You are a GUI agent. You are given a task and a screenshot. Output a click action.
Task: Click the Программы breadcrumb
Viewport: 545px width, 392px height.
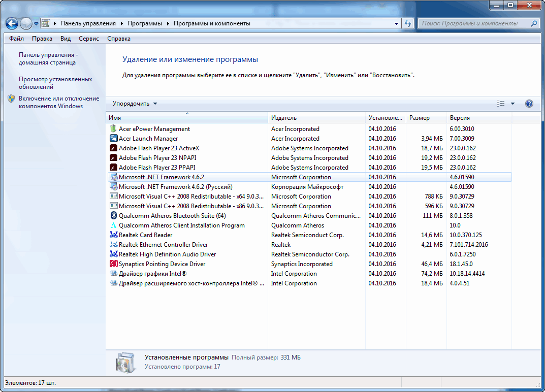(x=145, y=24)
